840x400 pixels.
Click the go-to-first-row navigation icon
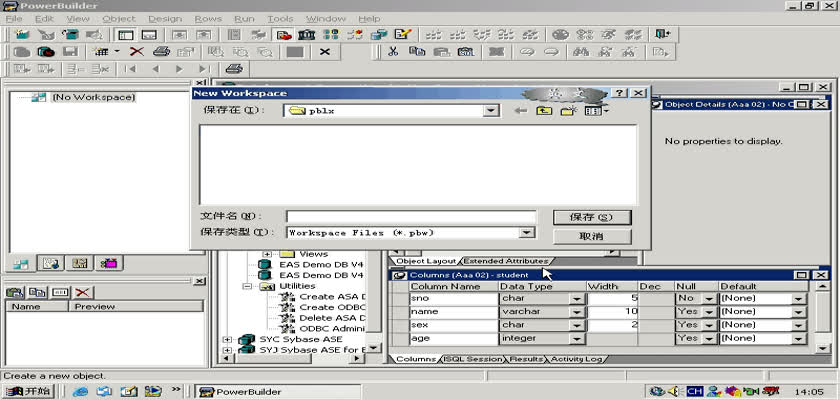tap(130, 69)
